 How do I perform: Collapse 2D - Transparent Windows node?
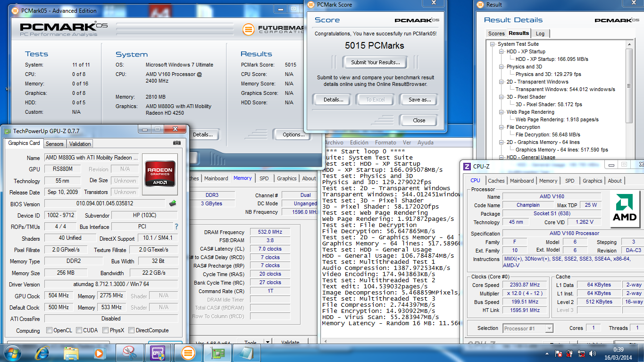[502, 82]
